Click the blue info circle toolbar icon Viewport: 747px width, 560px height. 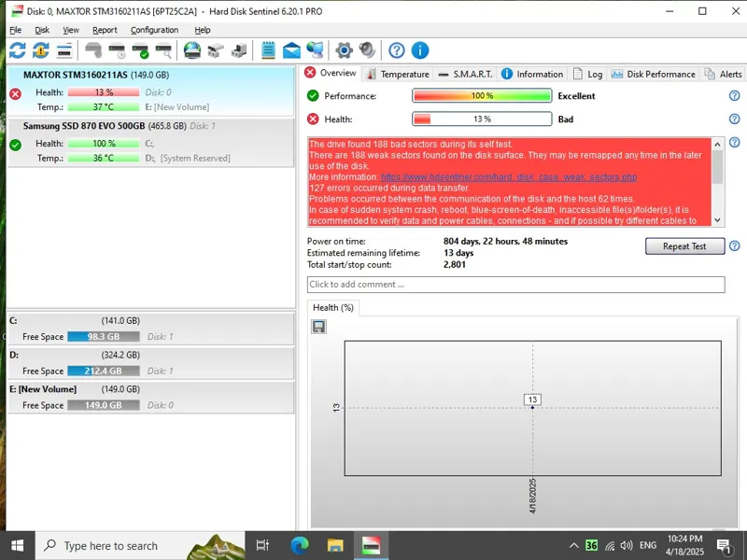420,50
